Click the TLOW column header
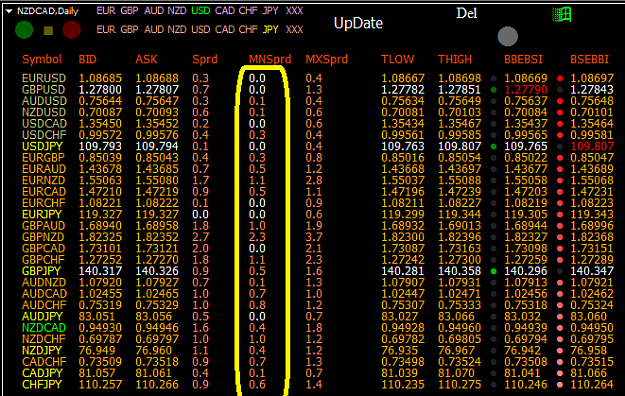The height and width of the screenshot is (396, 625). point(397,59)
